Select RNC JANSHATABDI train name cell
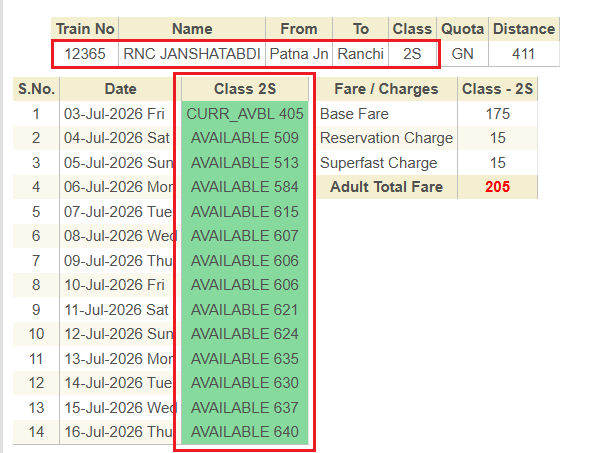Image resolution: width=612 pixels, height=453 pixels. [x=192, y=54]
